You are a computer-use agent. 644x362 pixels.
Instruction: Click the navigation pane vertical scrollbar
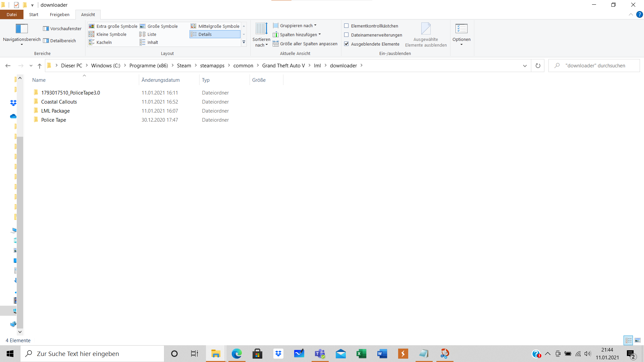(x=20, y=231)
